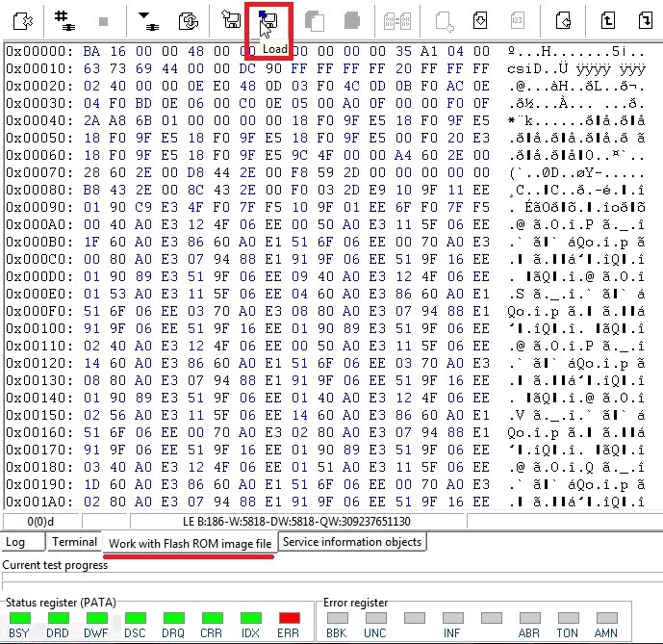Image resolution: width=663 pixels, height=644 pixels.
Task: Switch to the Terminal tab
Action: click(x=74, y=542)
